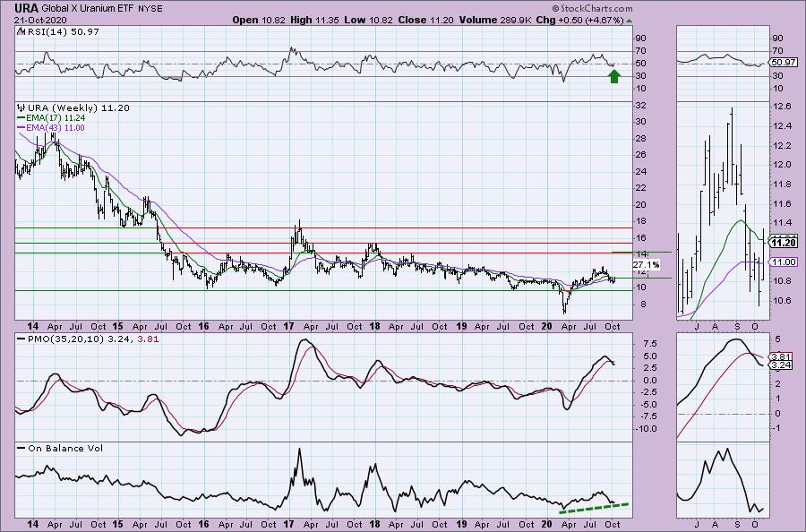Viewport: 806px width, 532px height.
Task: Click the On Balance Vol legend text
Action: pyautogui.click(x=65, y=448)
